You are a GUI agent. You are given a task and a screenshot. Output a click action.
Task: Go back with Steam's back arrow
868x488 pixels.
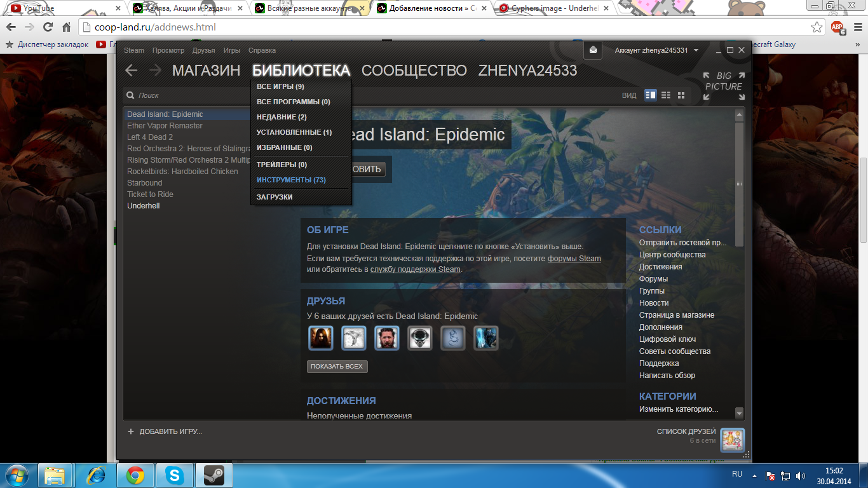point(131,71)
